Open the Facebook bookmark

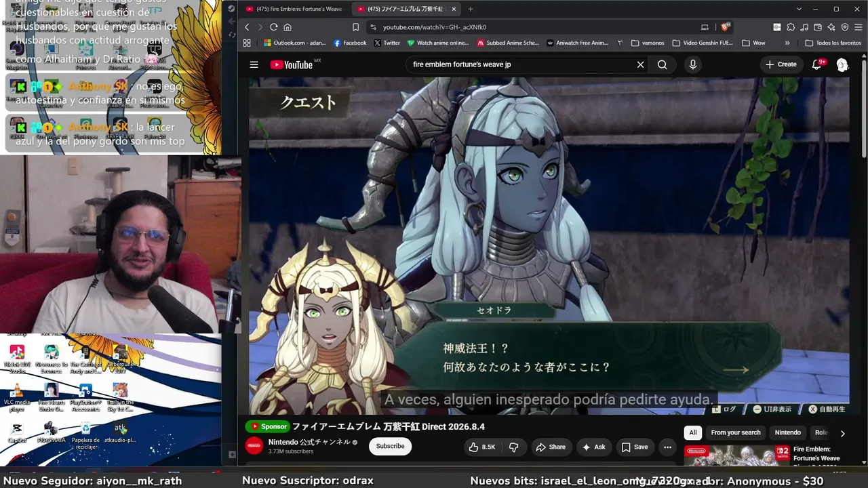350,43
